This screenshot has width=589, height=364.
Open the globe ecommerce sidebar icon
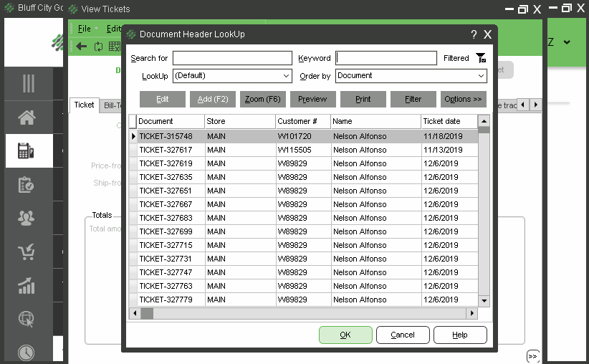click(27, 319)
